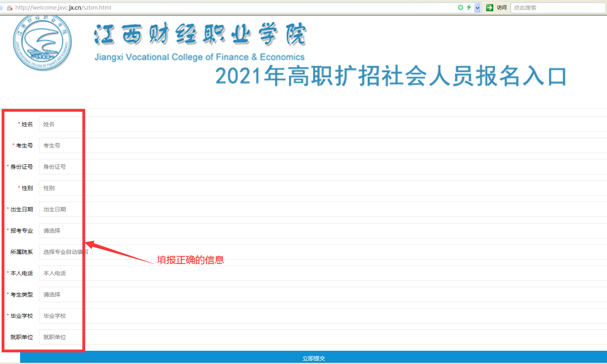The height and width of the screenshot is (364, 607).
Task: Click the 所属院系 auto-fill field
Action: 321,252
